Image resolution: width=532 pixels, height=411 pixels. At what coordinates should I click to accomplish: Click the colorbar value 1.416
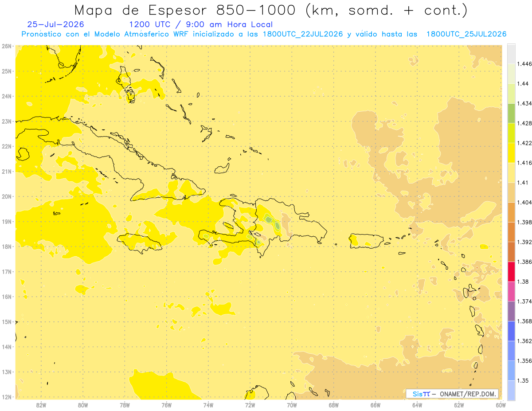524,163
